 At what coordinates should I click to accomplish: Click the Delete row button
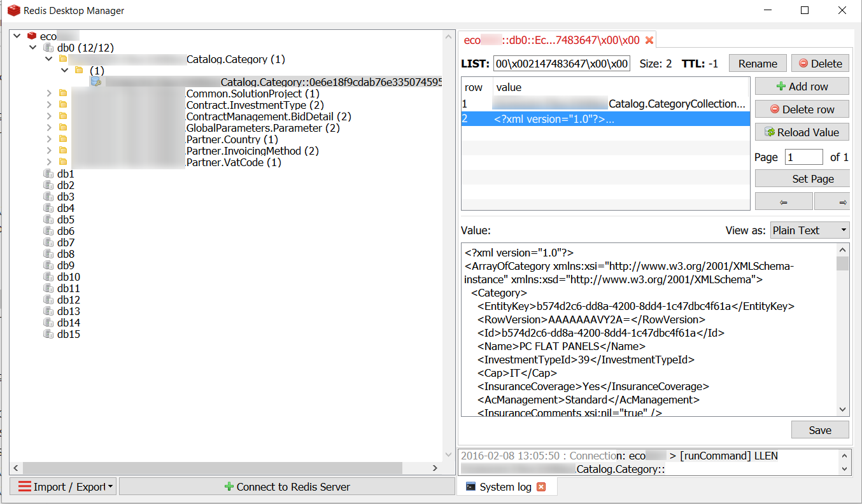click(x=802, y=109)
